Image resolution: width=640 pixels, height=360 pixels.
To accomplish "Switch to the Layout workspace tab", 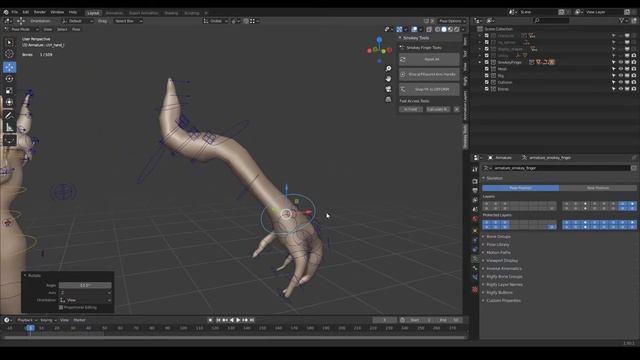I will point(93,13).
